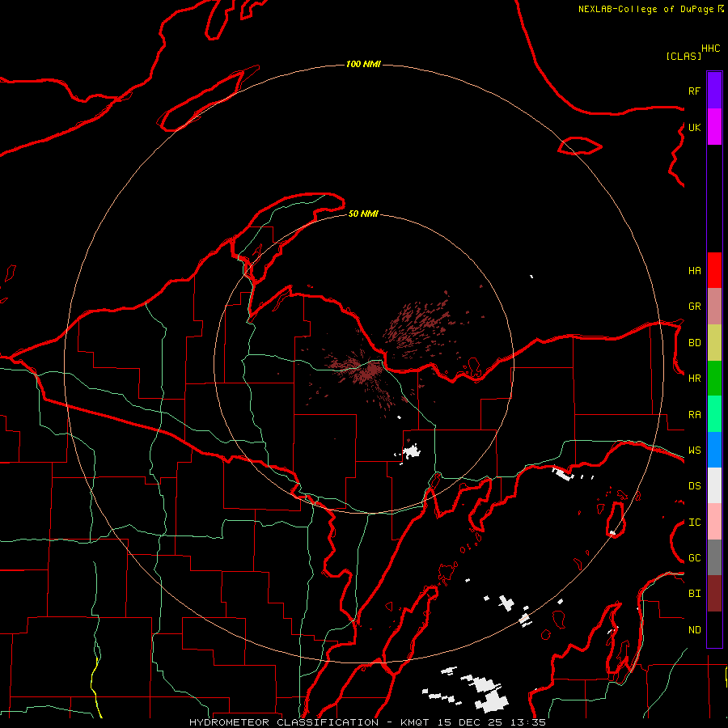Select the BI brown legend swatch
Image resolution: width=728 pixels, height=728 pixels.
point(714,594)
